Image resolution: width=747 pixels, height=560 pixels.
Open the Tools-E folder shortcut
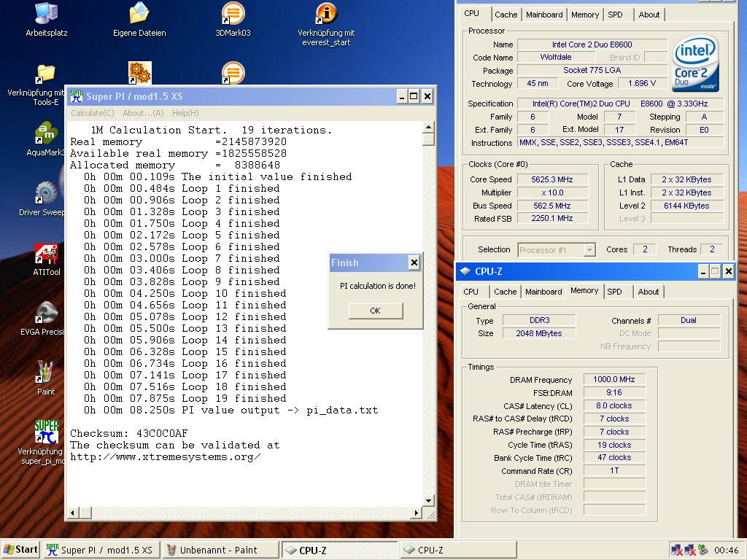(46, 85)
